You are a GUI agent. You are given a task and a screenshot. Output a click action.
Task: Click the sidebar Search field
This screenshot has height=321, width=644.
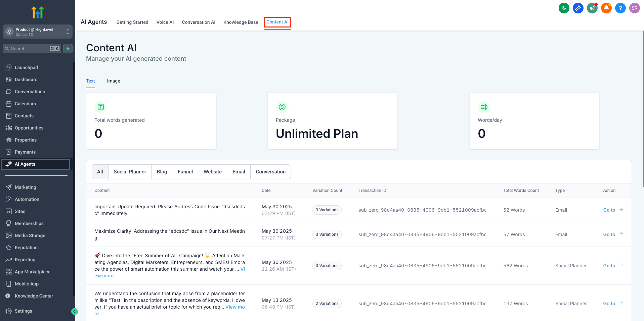[x=32, y=49]
